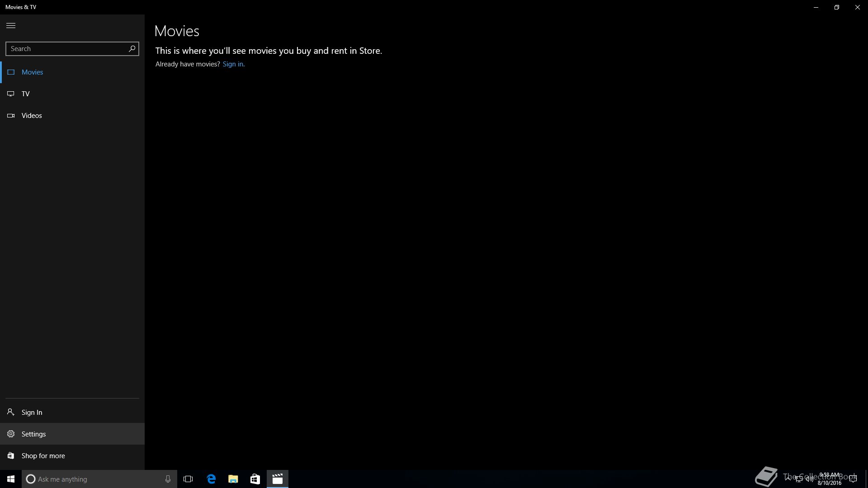Open the Action Center notifications icon

pyautogui.click(x=853, y=479)
